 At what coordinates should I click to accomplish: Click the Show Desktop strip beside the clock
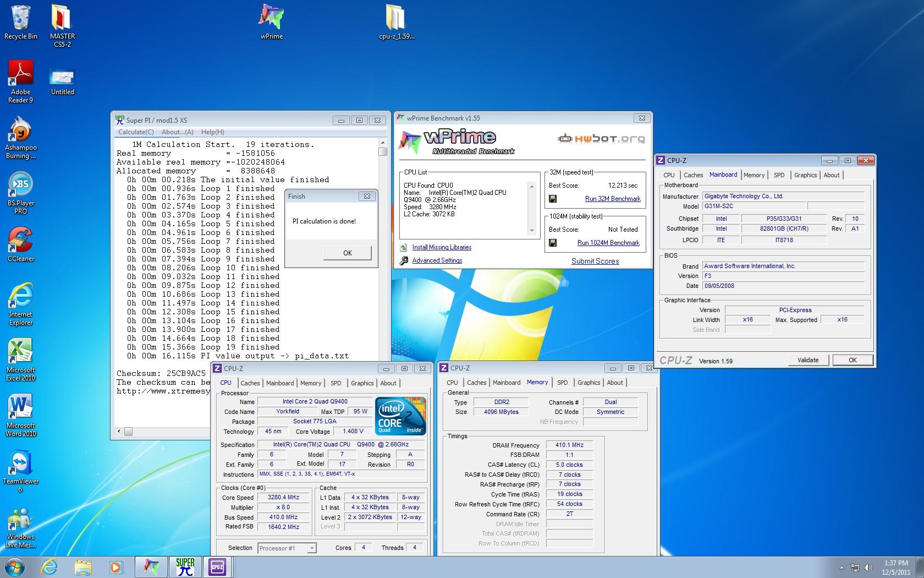(920, 568)
